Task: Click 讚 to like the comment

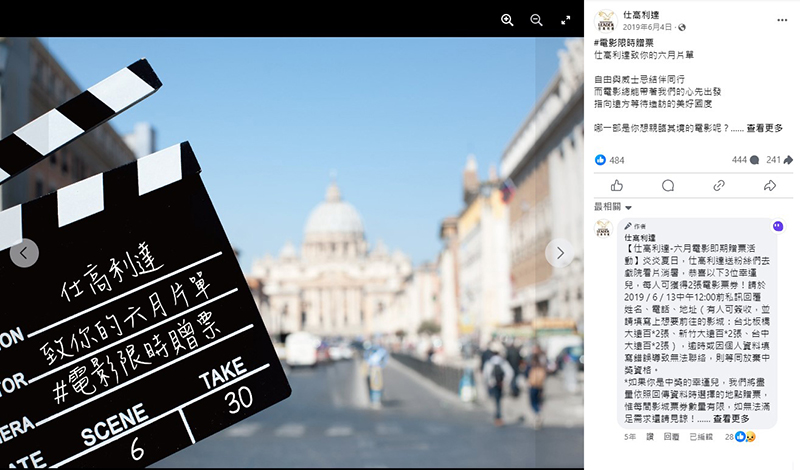Action: point(650,437)
